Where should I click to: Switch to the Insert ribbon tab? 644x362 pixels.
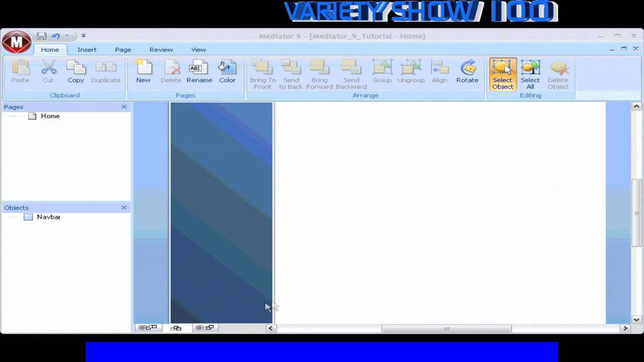point(87,50)
